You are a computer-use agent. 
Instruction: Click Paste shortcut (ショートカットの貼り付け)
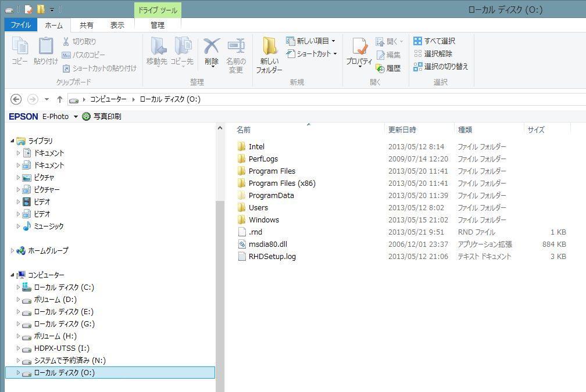(x=99, y=69)
